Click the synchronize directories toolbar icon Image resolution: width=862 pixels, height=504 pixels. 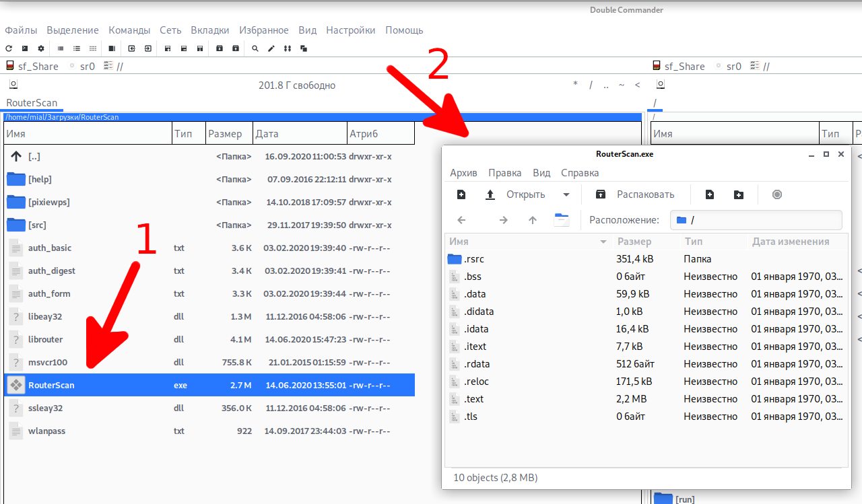pyautogui.click(x=288, y=48)
